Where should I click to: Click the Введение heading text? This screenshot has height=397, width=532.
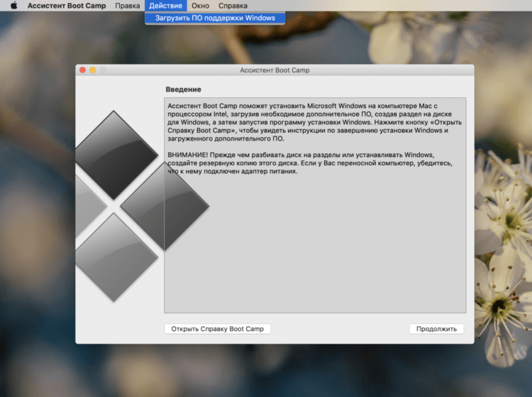(183, 89)
